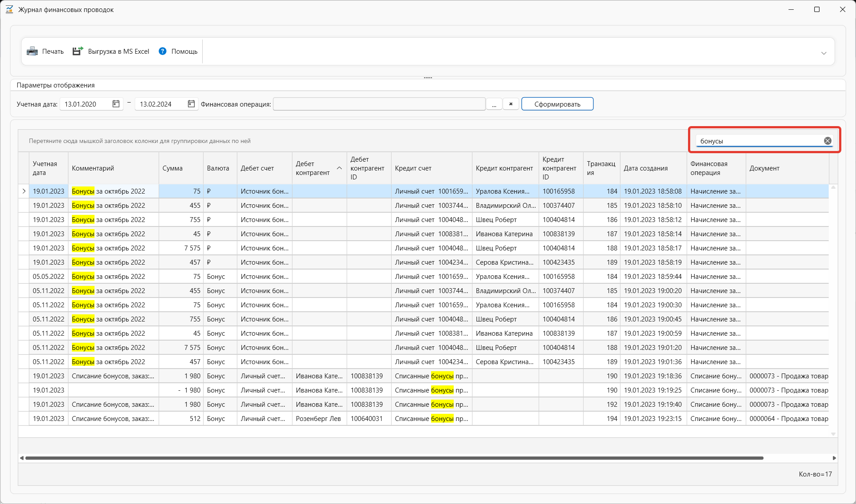Image resolution: width=856 pixels, height=504 pixels.
Task: Click the Финансовая операция column header
Action: point(716,168)
